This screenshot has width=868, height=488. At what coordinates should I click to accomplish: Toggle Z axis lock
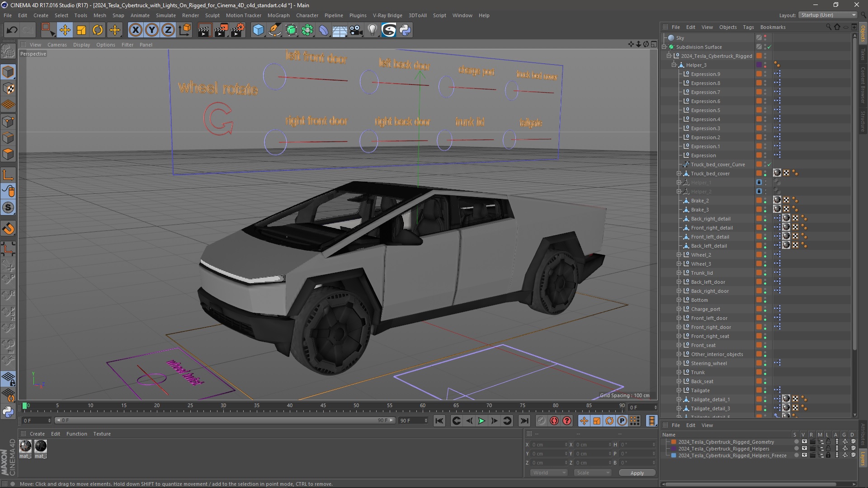point(168,30)
